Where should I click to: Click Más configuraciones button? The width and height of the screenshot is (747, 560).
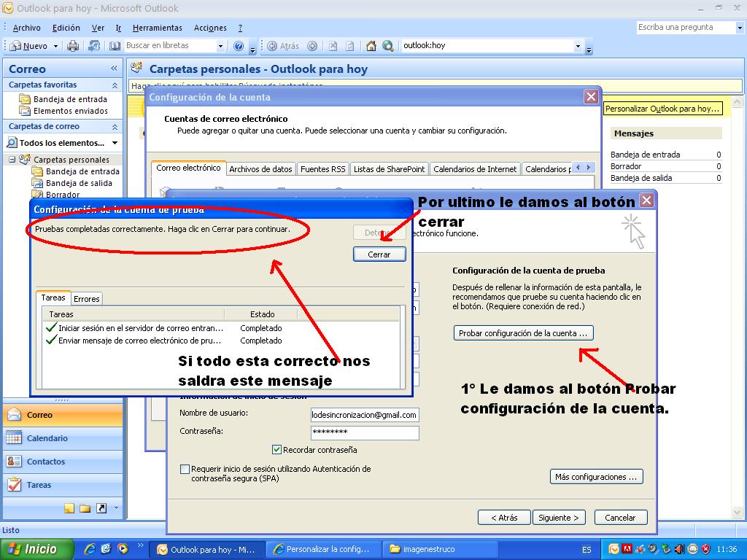click(596, 477)
